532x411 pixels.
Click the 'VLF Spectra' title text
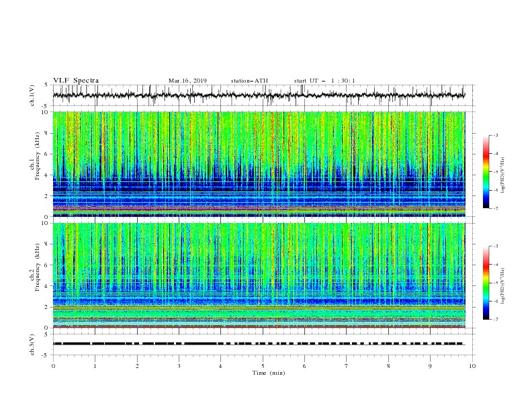pyautogui.click(x=76, y=81)
